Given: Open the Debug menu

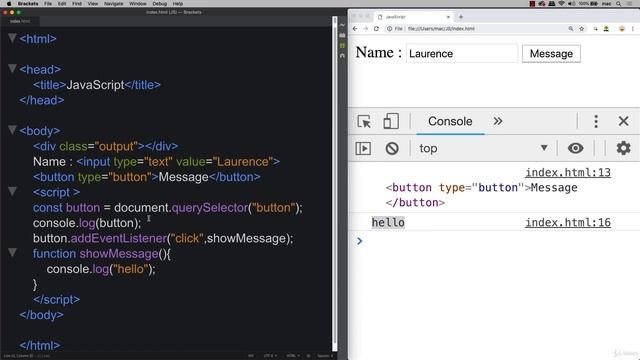Looking at the screenshot, I should pyautogui.click(x=160, y=4).
